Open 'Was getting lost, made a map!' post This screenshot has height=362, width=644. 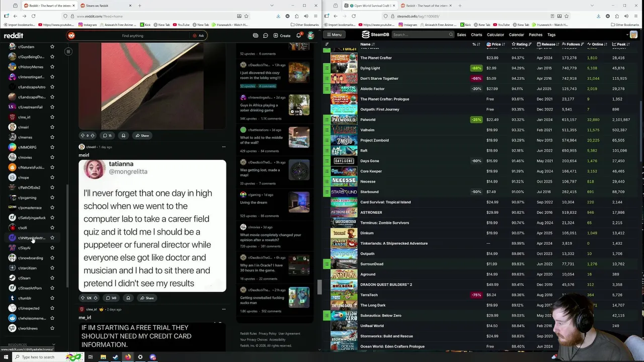click(x=261, y=172)
